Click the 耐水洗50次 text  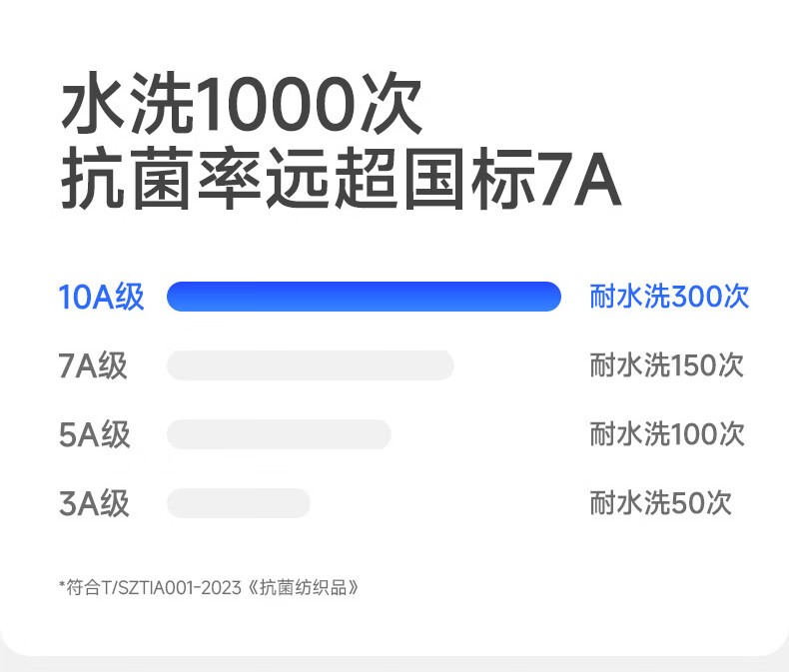point(660,503)
